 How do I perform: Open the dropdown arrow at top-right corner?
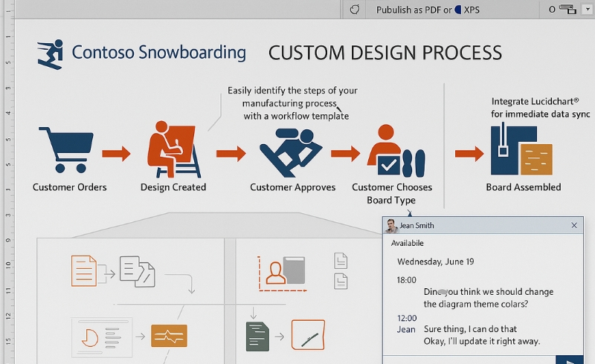tap(588, 9)
